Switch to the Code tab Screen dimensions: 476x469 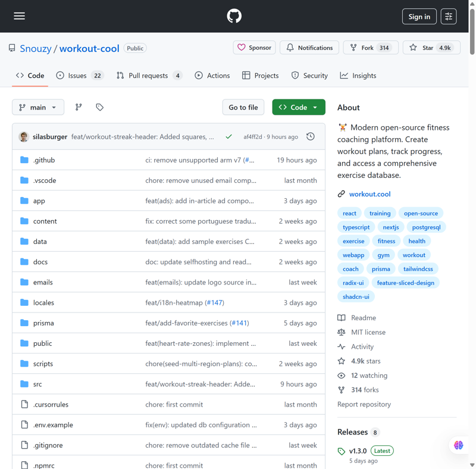[x=30, y=76]
